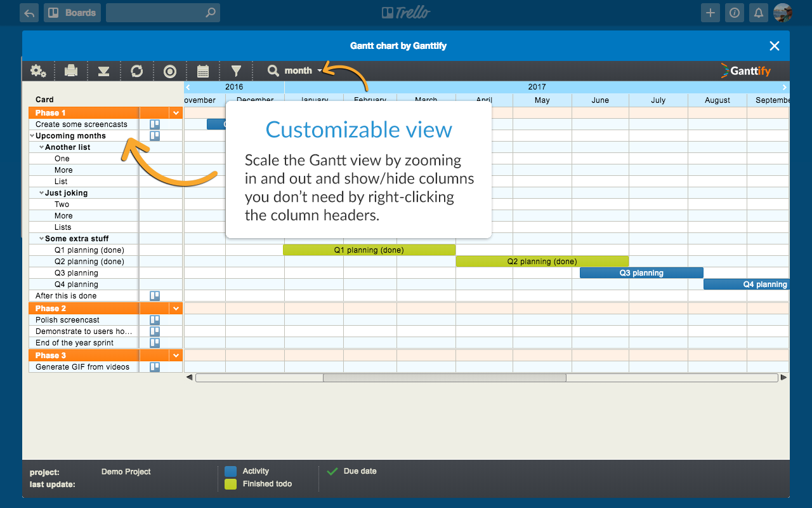Select the Q4 planning card row
This screenshot has width=812, height=508.
tap(105, 284)
